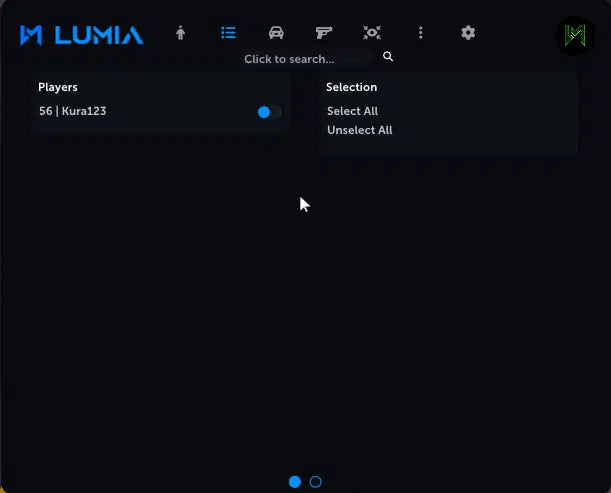Click the LUMIA wordmark text
The image size is (611, 493).
click(x=98, y=35)
